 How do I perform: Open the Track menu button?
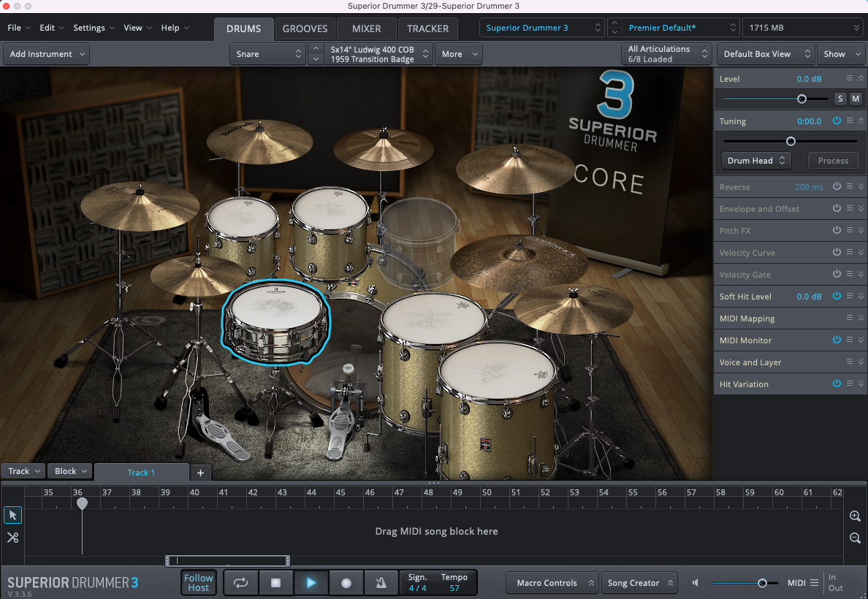23,471
